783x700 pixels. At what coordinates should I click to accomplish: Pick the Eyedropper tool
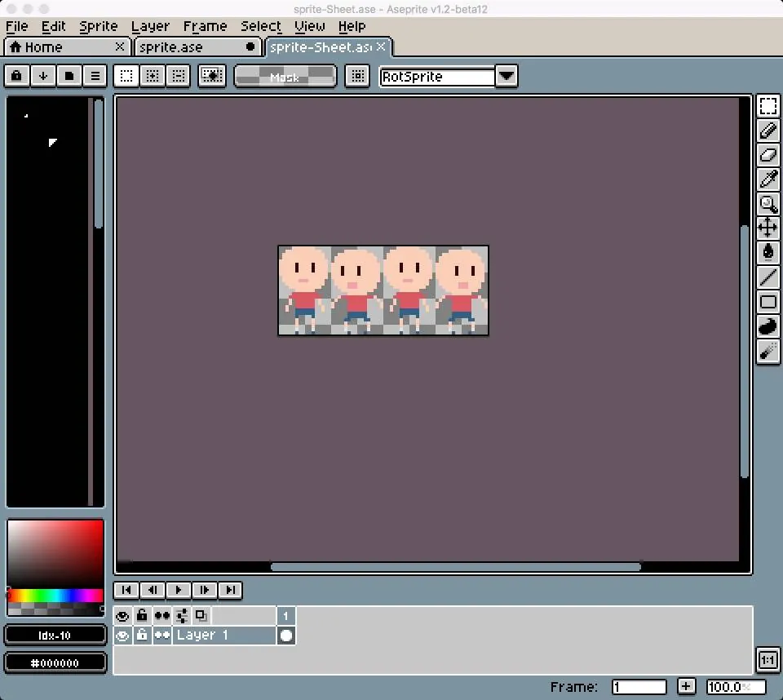click(768, 179)
